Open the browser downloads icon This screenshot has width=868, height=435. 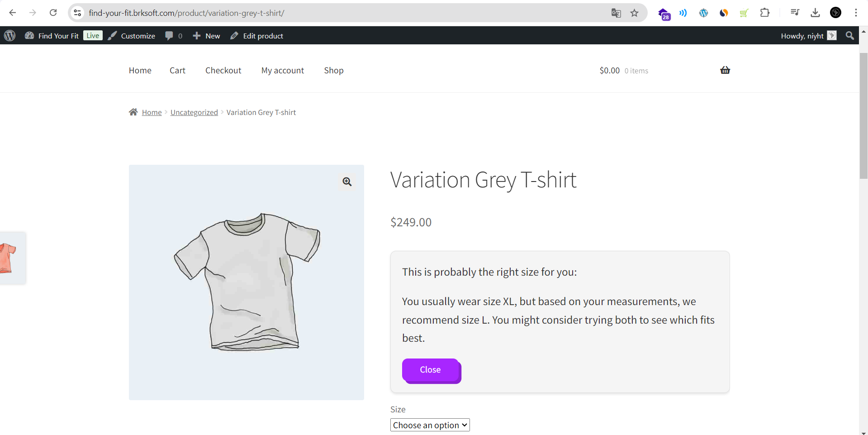pyautogui.click(x=815, y=13)
